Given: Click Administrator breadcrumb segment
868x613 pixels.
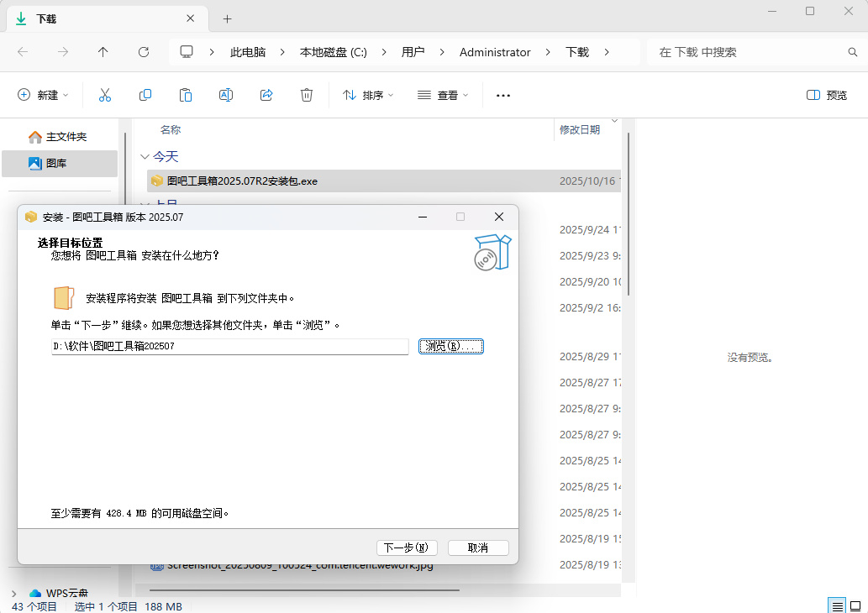Looking at the screenshot, I should [x=495, y=52].
